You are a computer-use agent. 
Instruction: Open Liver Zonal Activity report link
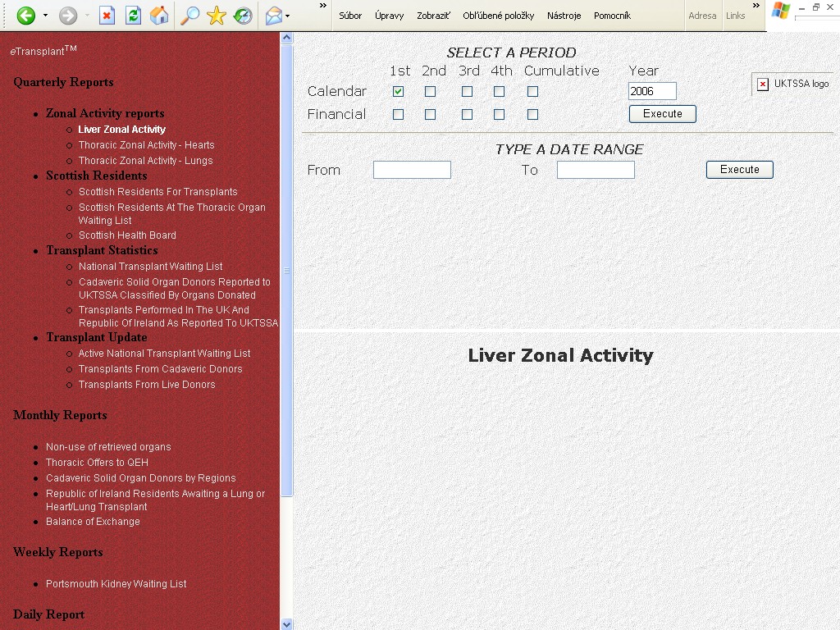click(122, 129)
